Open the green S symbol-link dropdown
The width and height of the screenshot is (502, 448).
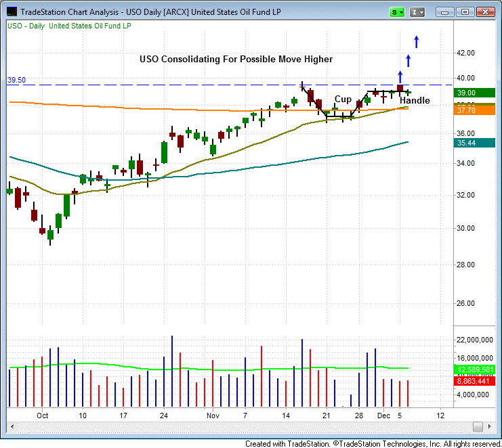[397, 12]
